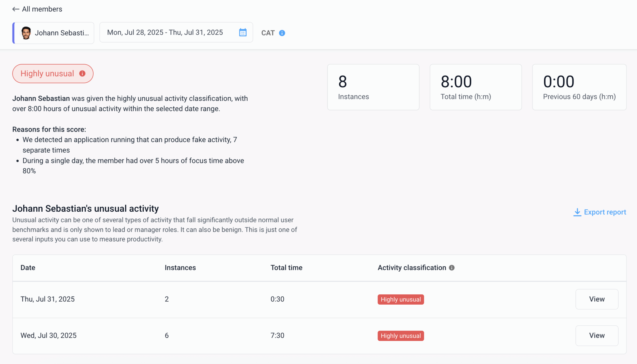Click the info icon inside the Highly unusual badge
637x364 pixels.
(x=82, y=74)
